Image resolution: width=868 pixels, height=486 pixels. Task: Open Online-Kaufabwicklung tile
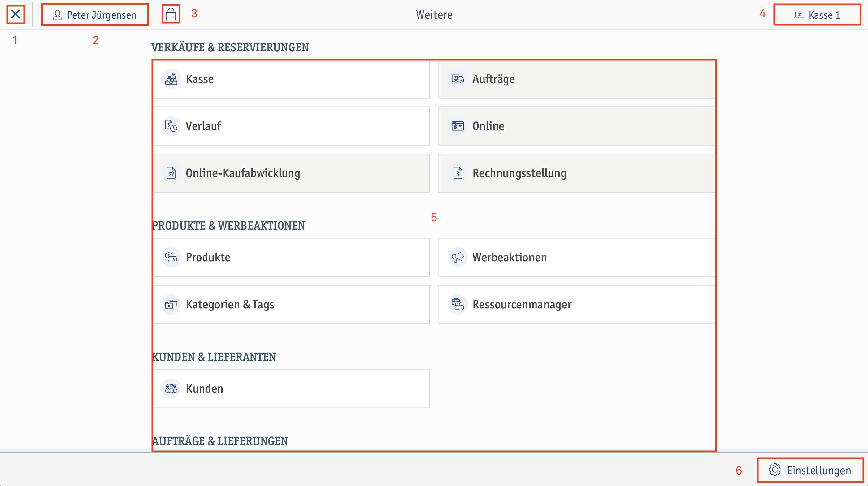pyautogui.click(x=292, y=173)
